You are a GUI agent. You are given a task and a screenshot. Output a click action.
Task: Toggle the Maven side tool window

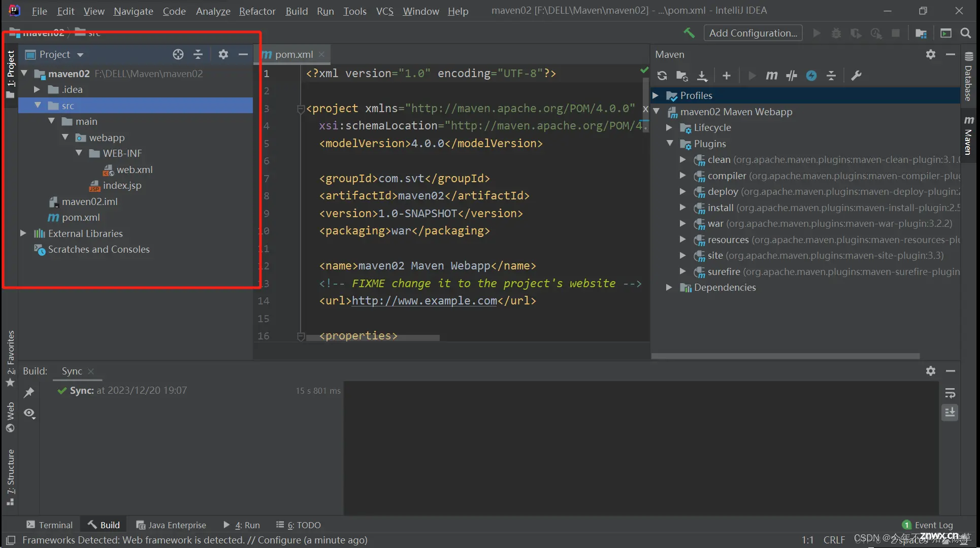pos(969,135)
